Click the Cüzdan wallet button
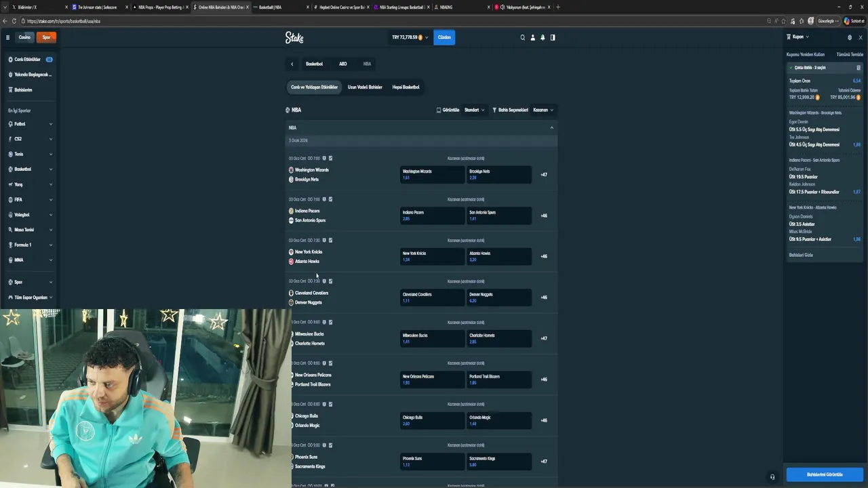 tap(444, 37)
